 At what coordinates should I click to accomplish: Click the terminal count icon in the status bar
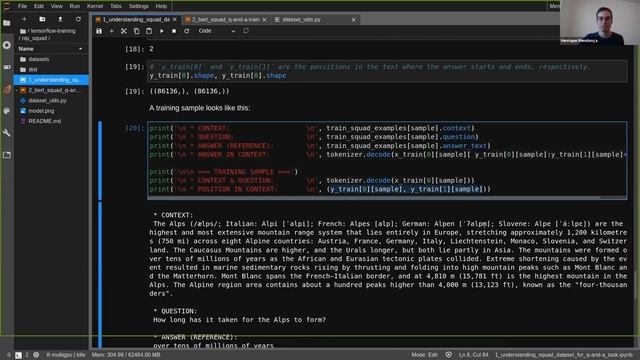18,355
